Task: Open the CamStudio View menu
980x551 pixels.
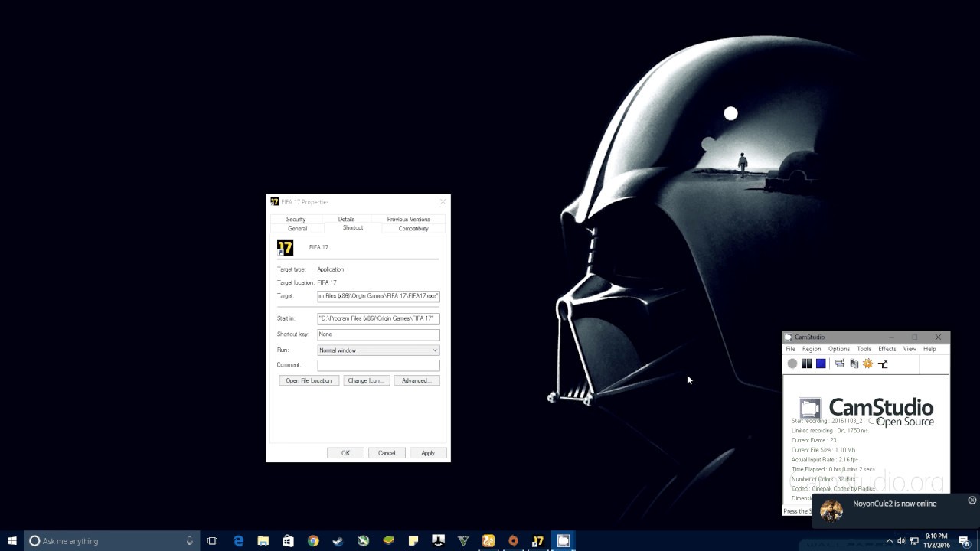Action: pyautogui.click(x=910, y=349)
